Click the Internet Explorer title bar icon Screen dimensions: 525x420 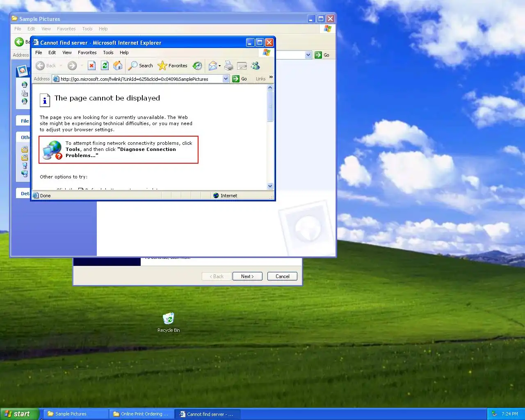coord(36,42)
